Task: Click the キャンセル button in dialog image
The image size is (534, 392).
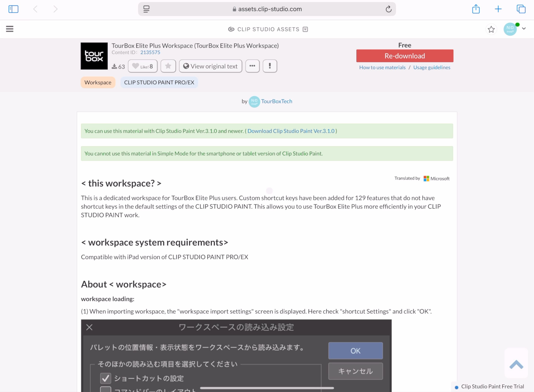Action: tap(355, 371)
